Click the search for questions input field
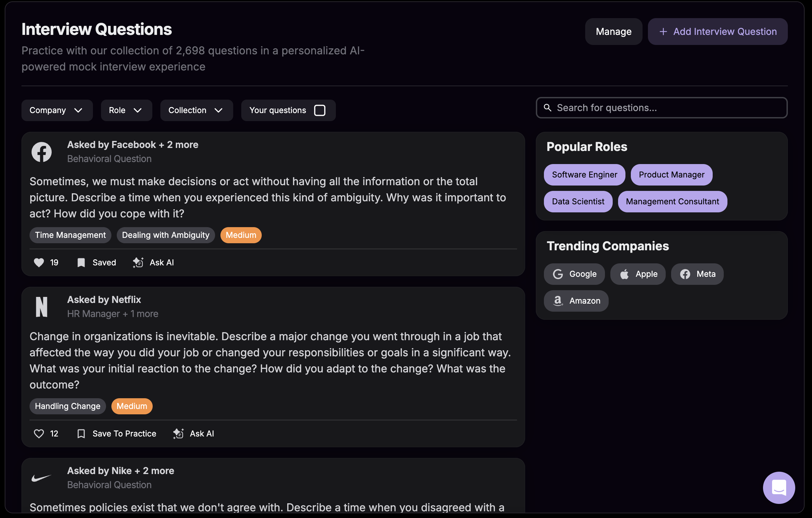 [x=661, y=108]
